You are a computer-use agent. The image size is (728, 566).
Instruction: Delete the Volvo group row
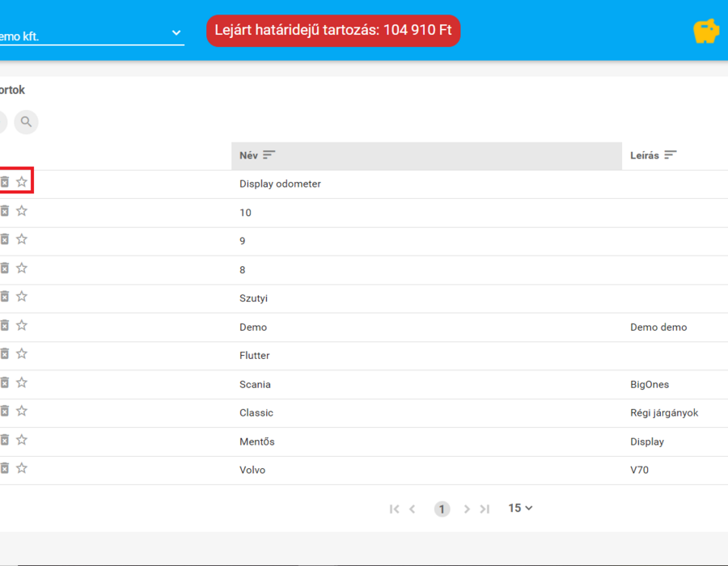4,468
